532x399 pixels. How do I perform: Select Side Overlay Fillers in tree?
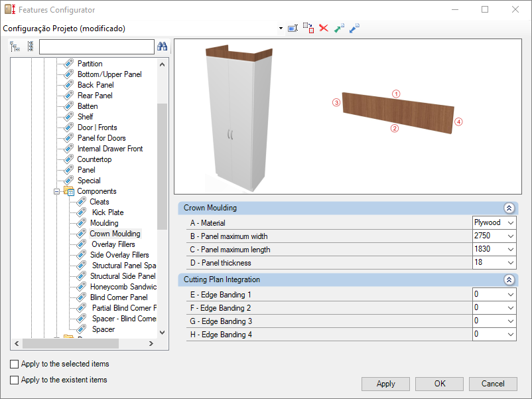click(119, 255)
